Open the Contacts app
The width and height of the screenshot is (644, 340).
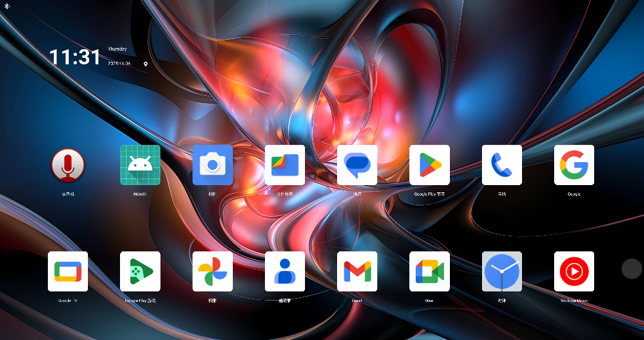pyautogui.click(x=285, y=271)
